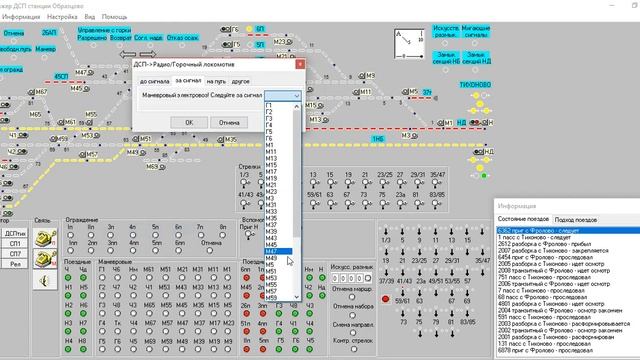
Task: Switch to the на путь tab
Action: pos(216,81)
